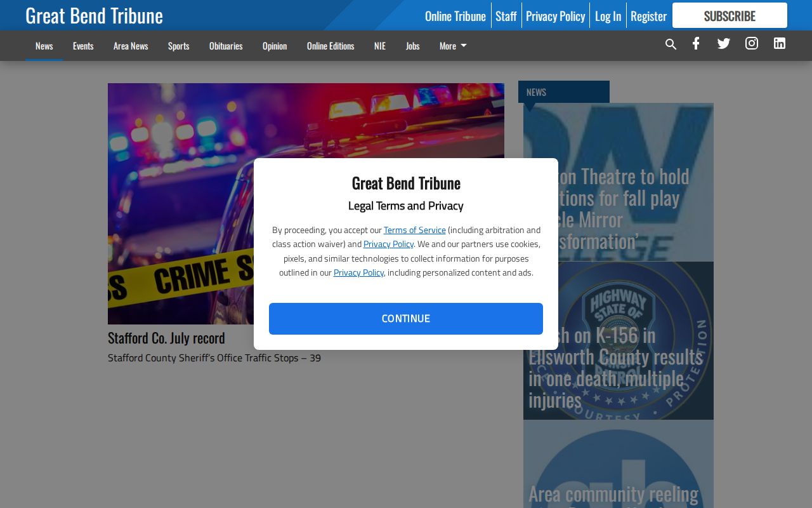Image resolution: width=812 pixels, height=508 pixels.
Task: Open the 'Stafford Co. July record' headline
Action: coord(166,338)
